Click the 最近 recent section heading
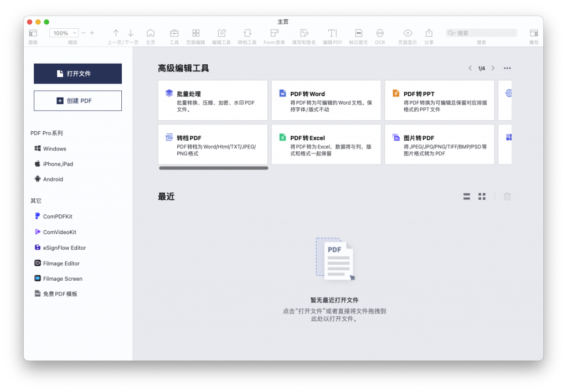567x392 pixels. pos(166,197)
